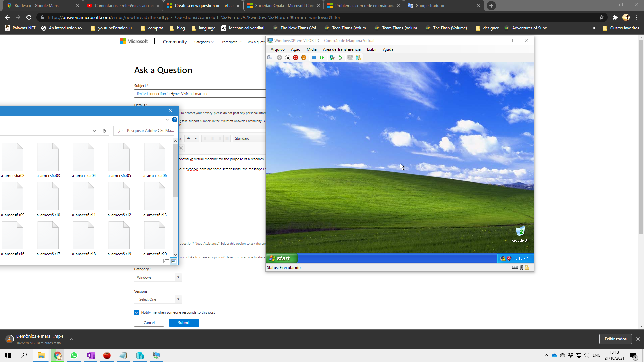Image resolution: width=644 pixels, height=362 pixels.
Task: Expand the Versions Select One dropdown
Action: 158,299
